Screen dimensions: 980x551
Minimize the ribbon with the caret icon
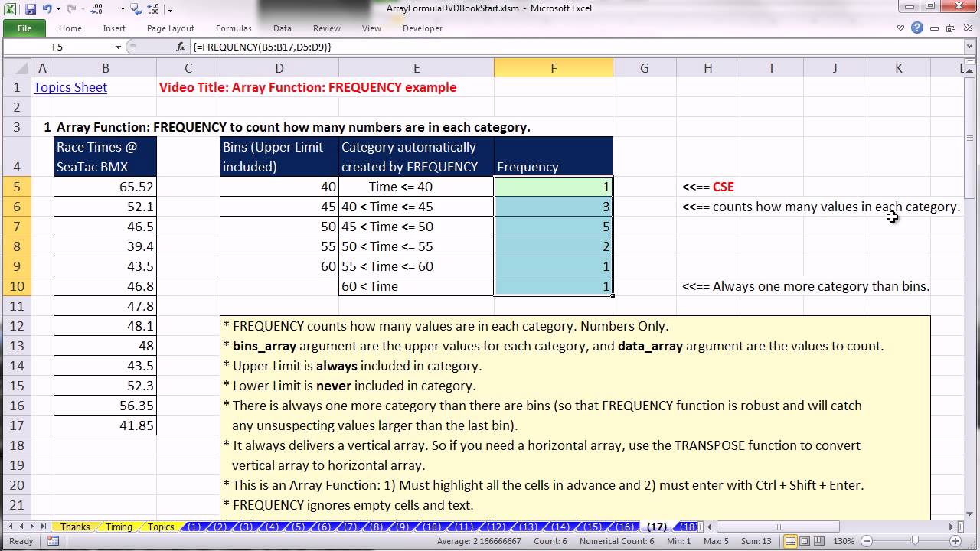[x=901, y=28]
